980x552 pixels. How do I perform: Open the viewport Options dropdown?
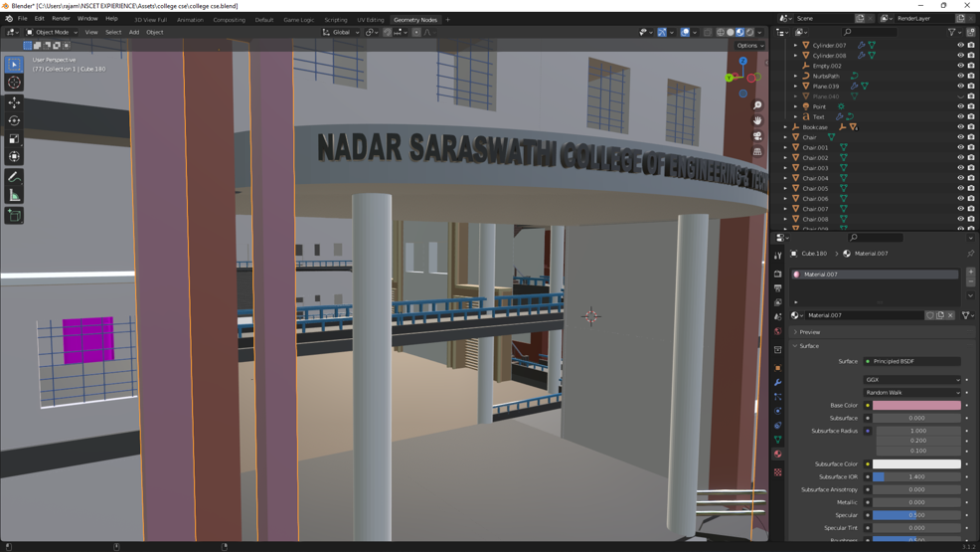pos(750,46)
